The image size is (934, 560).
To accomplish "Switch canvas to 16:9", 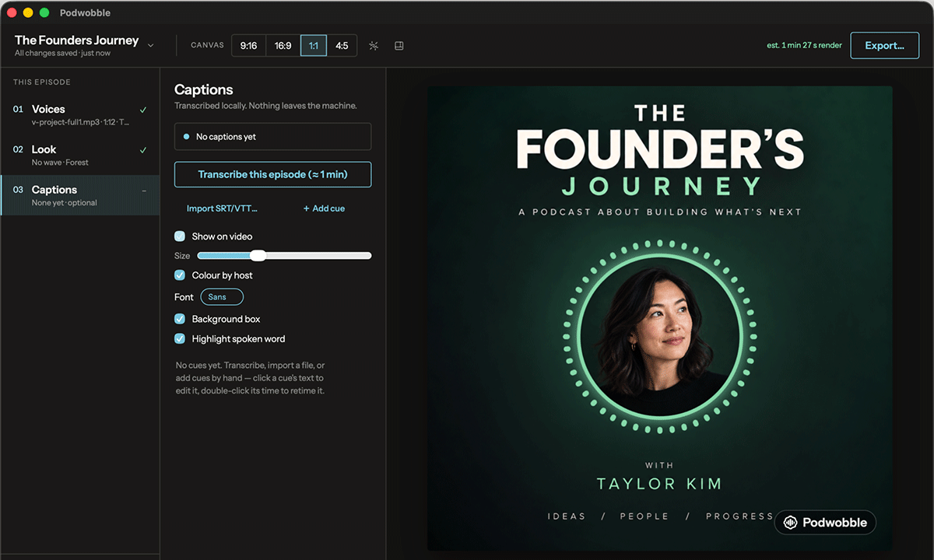I will 283,46.
